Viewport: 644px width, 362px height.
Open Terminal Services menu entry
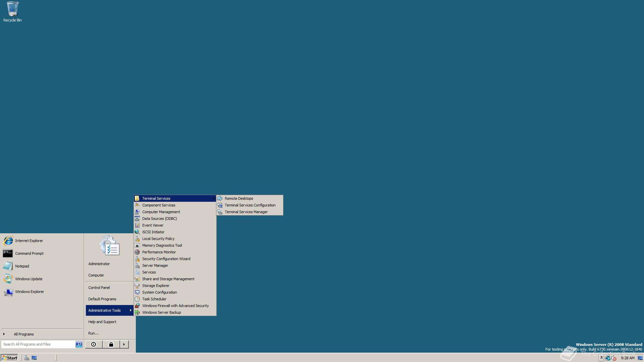coord(175,198)
